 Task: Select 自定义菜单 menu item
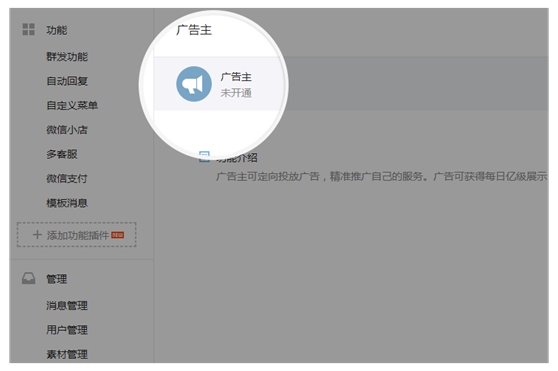[72, 105]
